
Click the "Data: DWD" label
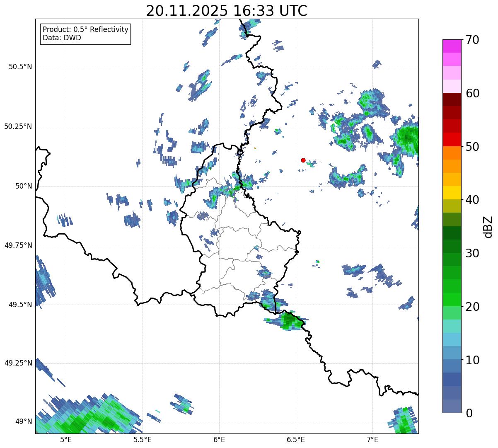tap(62, 38)
